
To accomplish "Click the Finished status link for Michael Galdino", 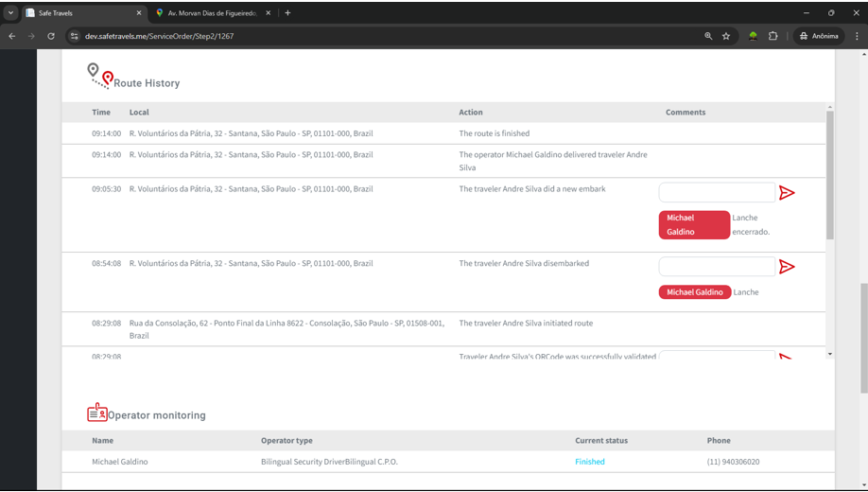I will pyautogui.click(x=589, y=462).
